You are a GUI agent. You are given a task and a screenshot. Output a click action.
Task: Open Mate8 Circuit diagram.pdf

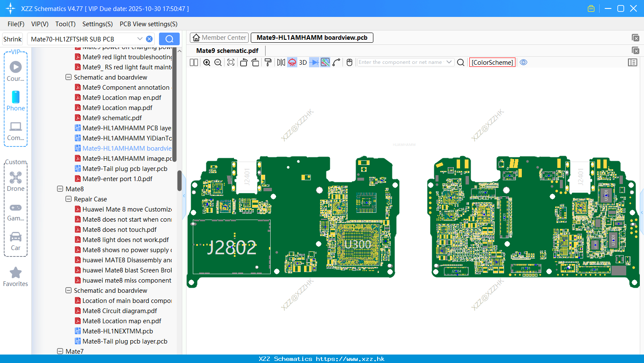click(120, 311)
